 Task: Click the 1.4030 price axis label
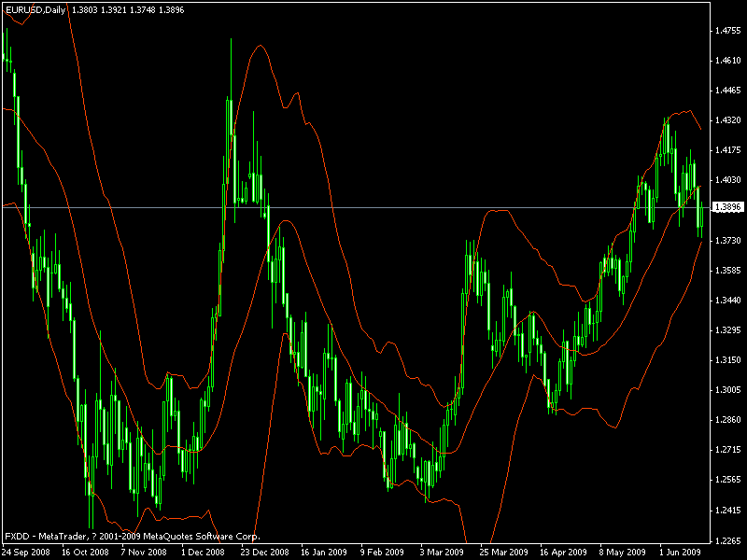pos(728,180)
